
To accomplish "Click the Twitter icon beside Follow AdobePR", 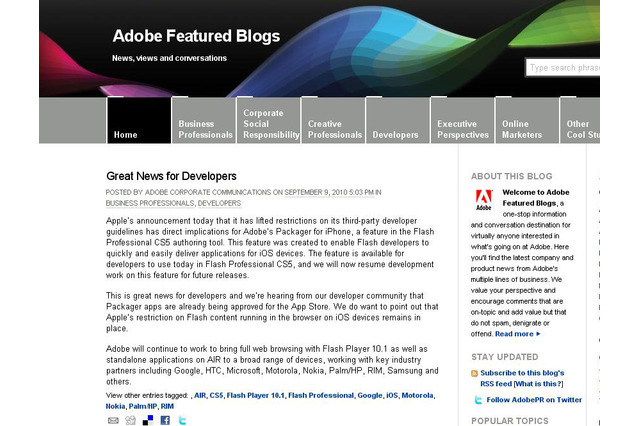I will pos(478,400).
